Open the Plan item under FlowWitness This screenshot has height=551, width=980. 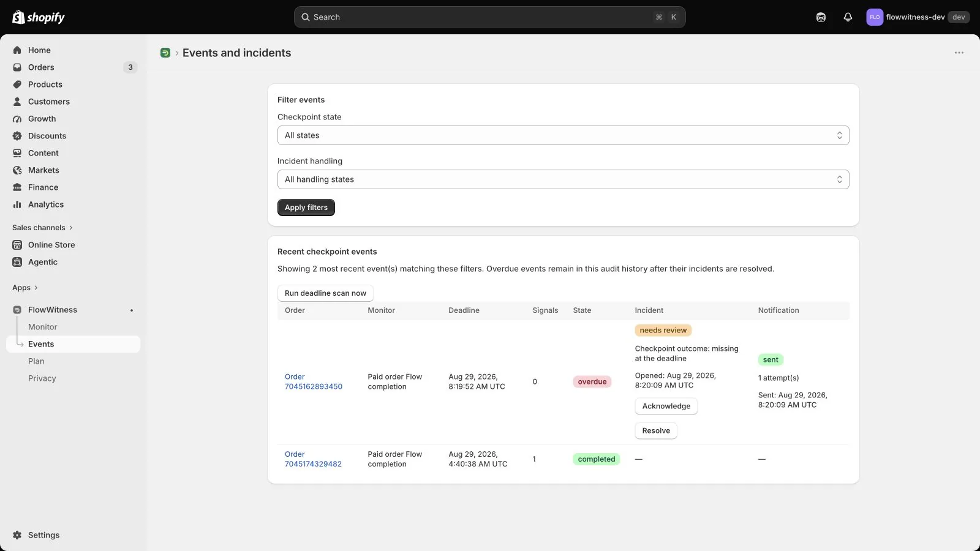tap(36, 361)
